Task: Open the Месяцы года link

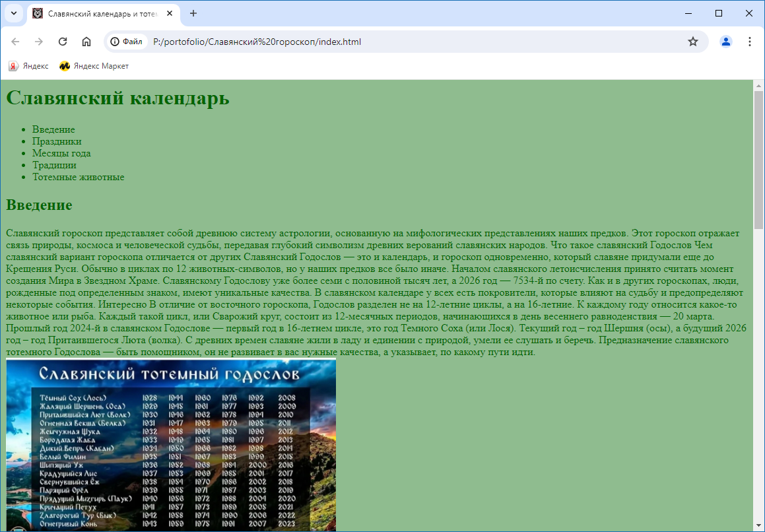Action: click(x=61, y=153)
